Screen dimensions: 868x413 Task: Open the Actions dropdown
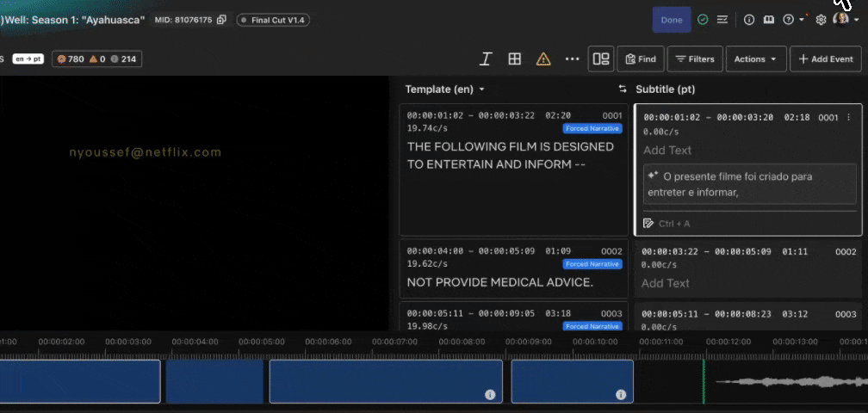pyautogui.click(x=756, y=59)
